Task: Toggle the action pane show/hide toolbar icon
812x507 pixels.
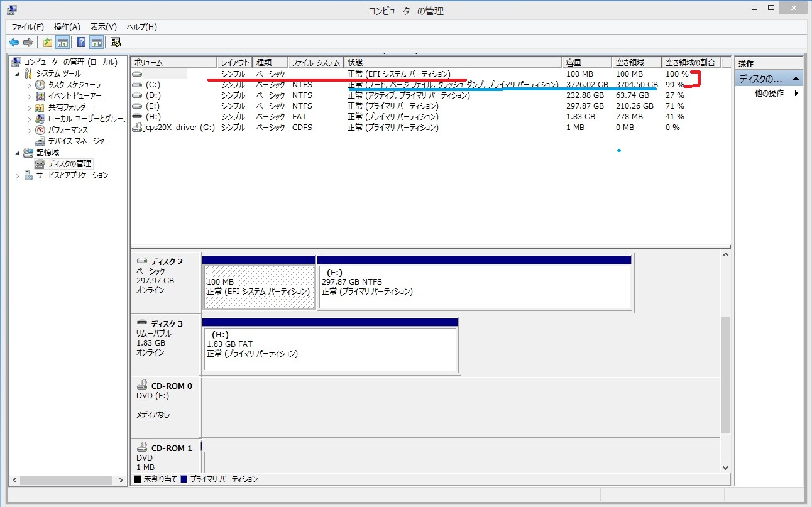Action: (x=96, y=43)
